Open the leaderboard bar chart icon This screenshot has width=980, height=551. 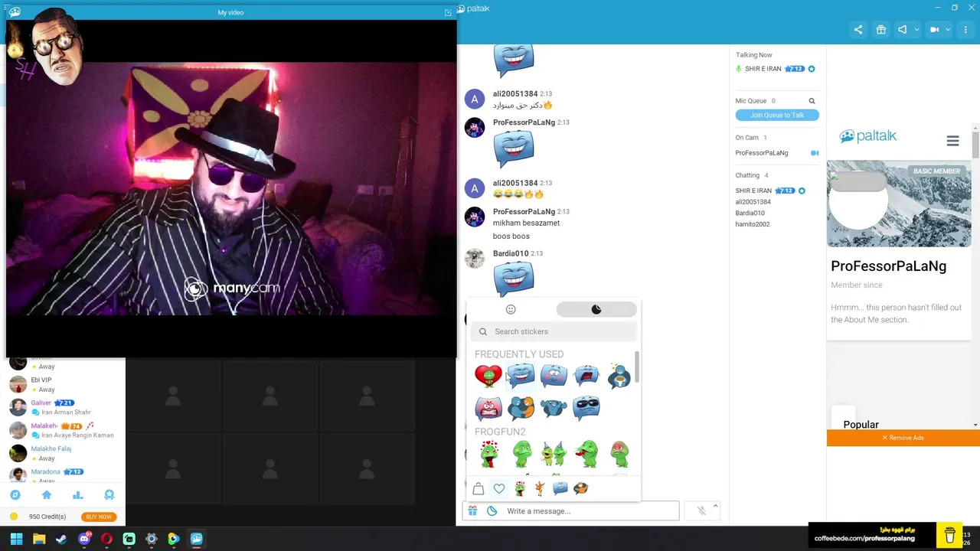(77, 495)
